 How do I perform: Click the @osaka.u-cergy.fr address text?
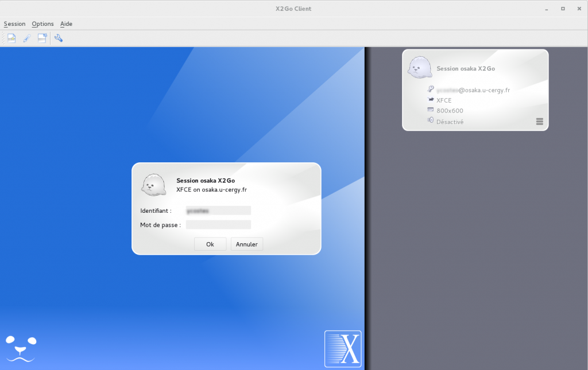(484, 90)
